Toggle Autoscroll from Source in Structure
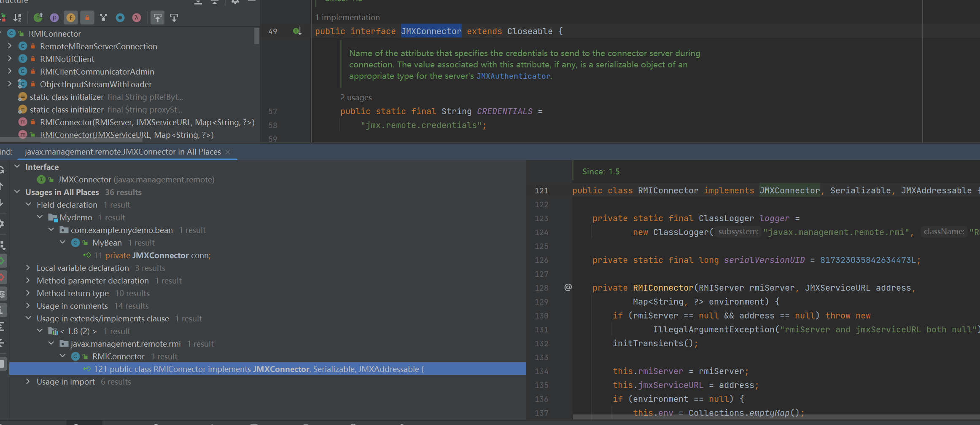Image resolution: width=980 pixels, height=425 pixels. [174, 18]
